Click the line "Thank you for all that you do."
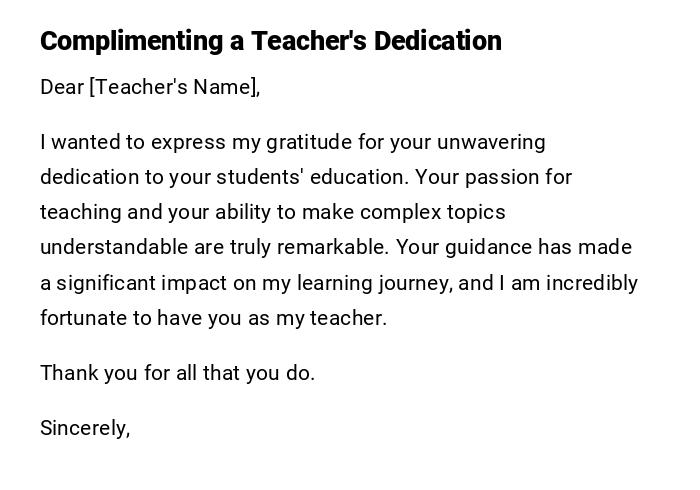 177,373
